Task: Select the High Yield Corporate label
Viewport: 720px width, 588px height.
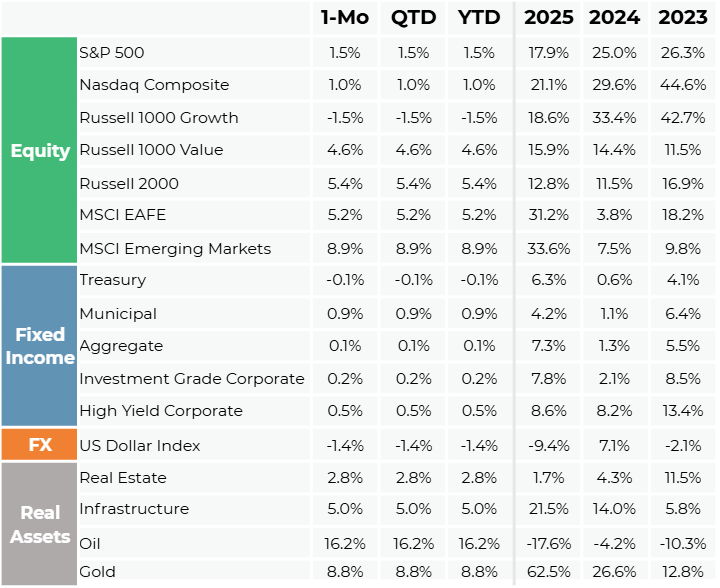Action: click(x=161, y=411)
